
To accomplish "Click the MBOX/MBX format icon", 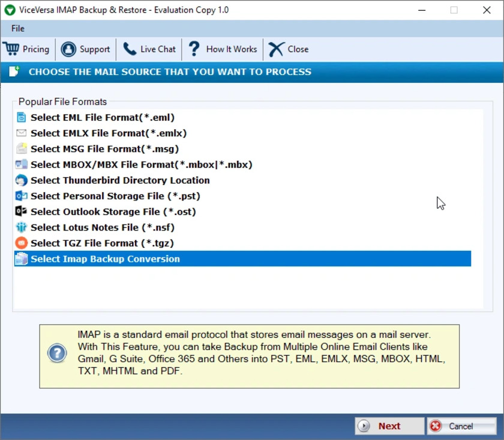I will (21, 164).
